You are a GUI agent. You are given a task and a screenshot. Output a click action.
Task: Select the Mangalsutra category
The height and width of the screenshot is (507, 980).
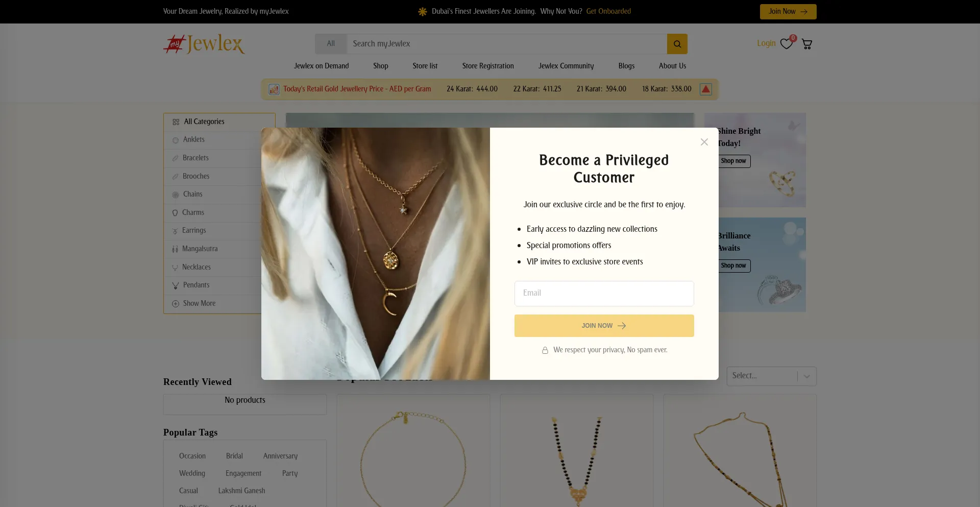(200, 249)
